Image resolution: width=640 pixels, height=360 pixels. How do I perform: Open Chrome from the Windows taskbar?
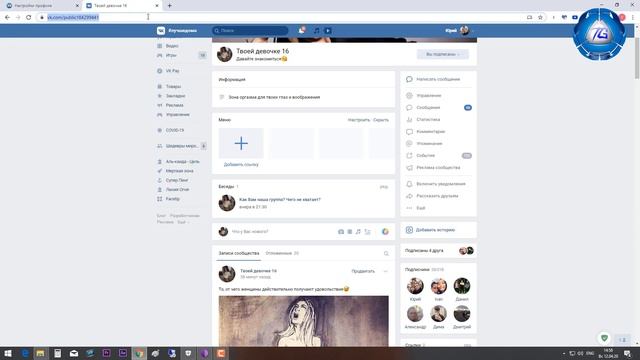139,353
